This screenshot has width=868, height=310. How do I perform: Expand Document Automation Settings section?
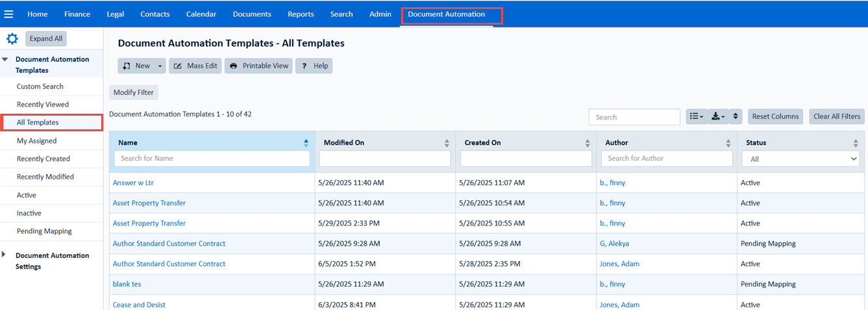click(5, 255)
